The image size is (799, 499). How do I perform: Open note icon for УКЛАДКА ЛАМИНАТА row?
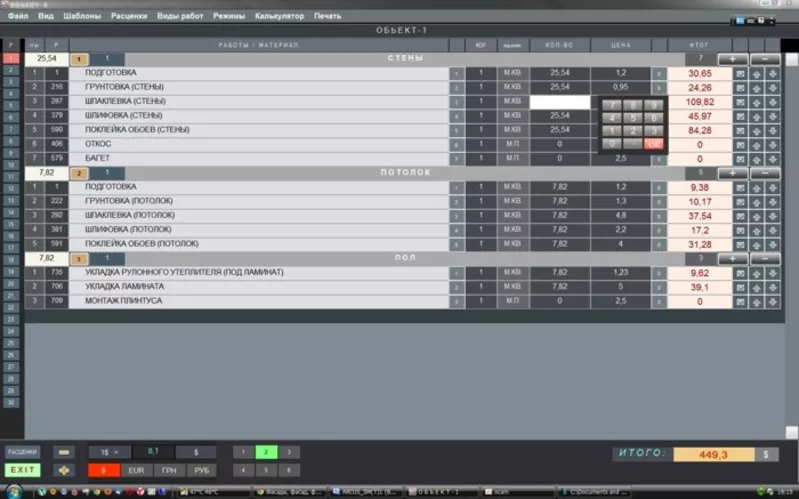point(740,287)
